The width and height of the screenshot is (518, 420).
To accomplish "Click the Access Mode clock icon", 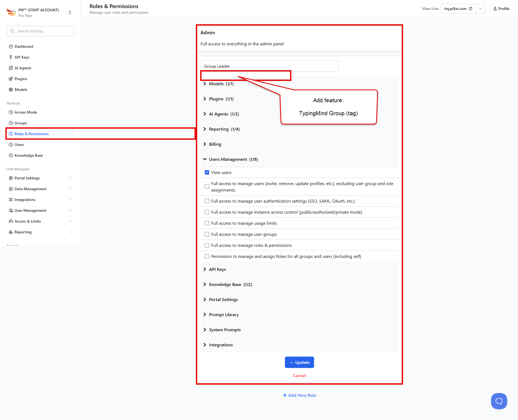I will 11,112.
